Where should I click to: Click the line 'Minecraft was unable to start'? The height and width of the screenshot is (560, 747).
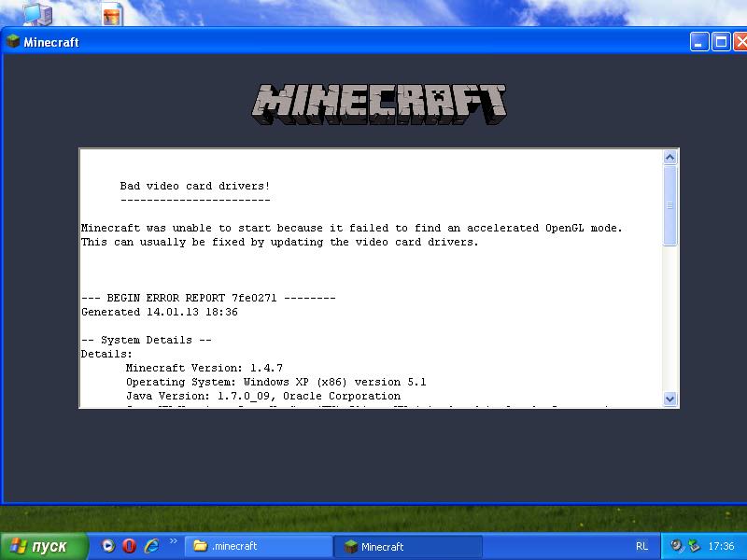coord(352,228)
